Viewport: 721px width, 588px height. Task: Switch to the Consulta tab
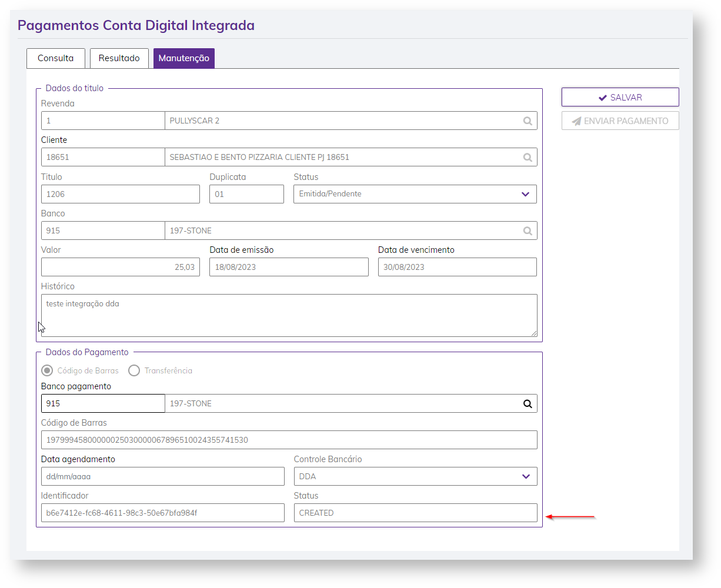[56, 58]
